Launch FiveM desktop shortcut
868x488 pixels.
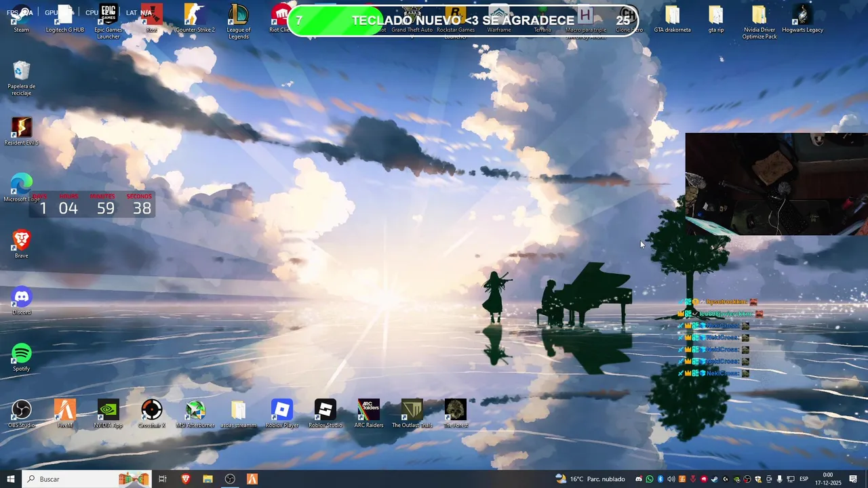pyautogui.click(x=65, y=414)
